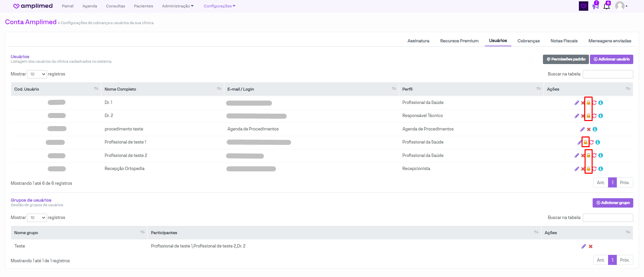
Task: Open the Notas Fiscais tab
Action: coord(564,41)
